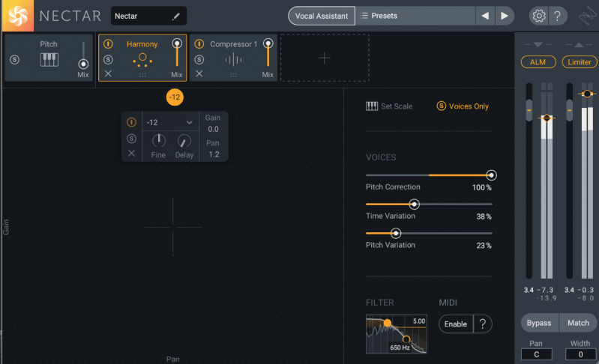The width and height of the screenshot is (599, 364).
Task: Click the voice Pan value 1.2
Action: point(214,154)
